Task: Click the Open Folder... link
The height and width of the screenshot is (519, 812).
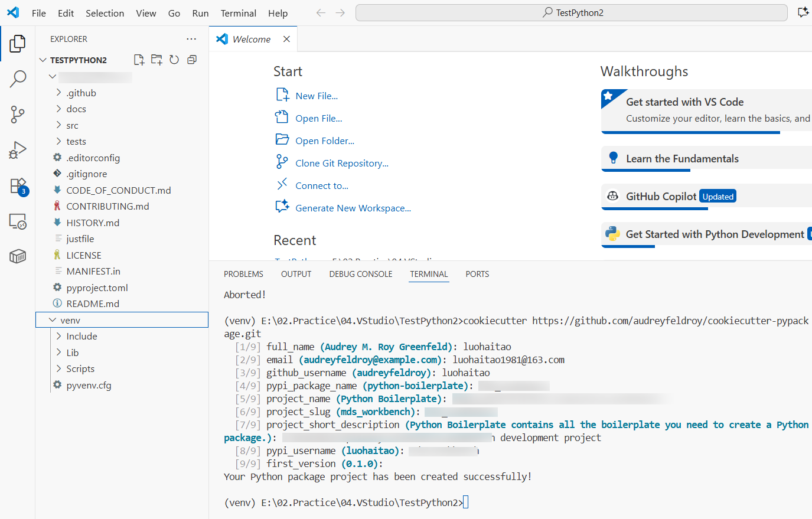Action: click(x=325, y=141)
